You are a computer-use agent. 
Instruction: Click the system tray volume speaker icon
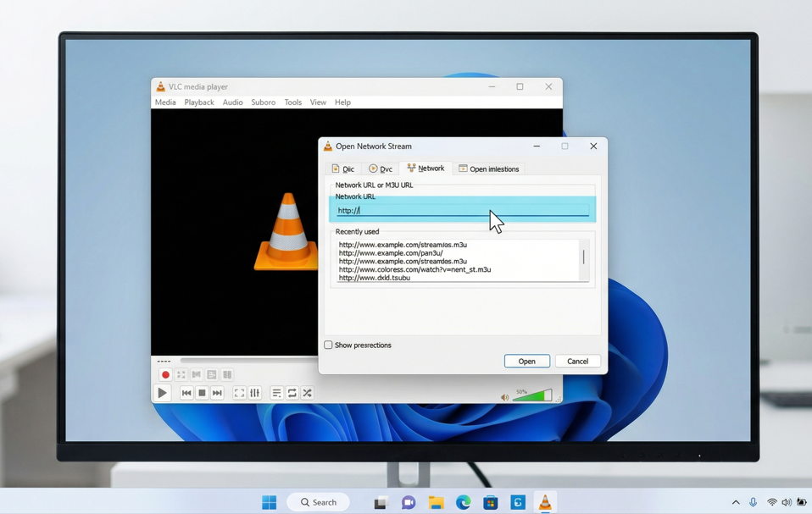pyautogui.click(x=787, y=502)
